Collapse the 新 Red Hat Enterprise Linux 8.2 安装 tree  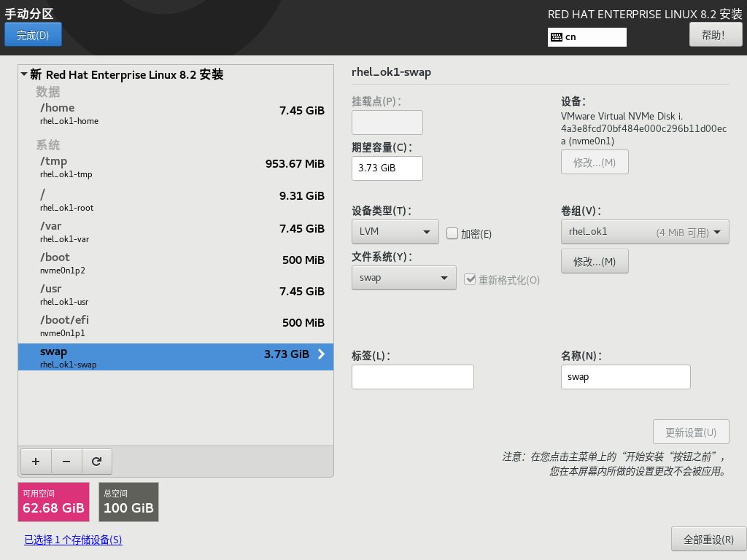coord(24,74)
